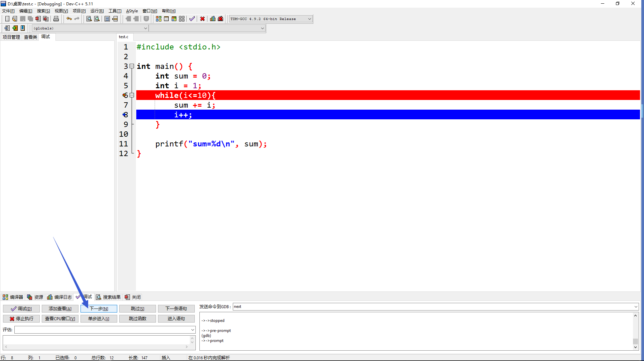This screenshot has width=644, height=361.
Task: Click the Print icon in toolbar
Action: pyautogui.click(x=56, y=19)
